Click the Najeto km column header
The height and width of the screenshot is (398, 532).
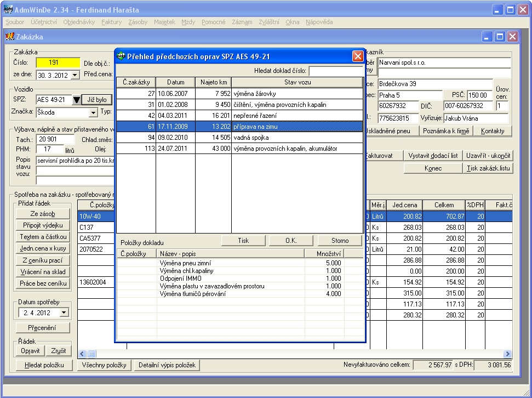(x=213, y=82)
